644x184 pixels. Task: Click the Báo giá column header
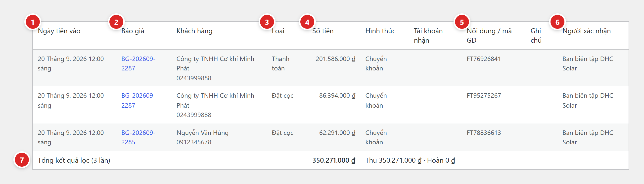(x=133, y=31)
